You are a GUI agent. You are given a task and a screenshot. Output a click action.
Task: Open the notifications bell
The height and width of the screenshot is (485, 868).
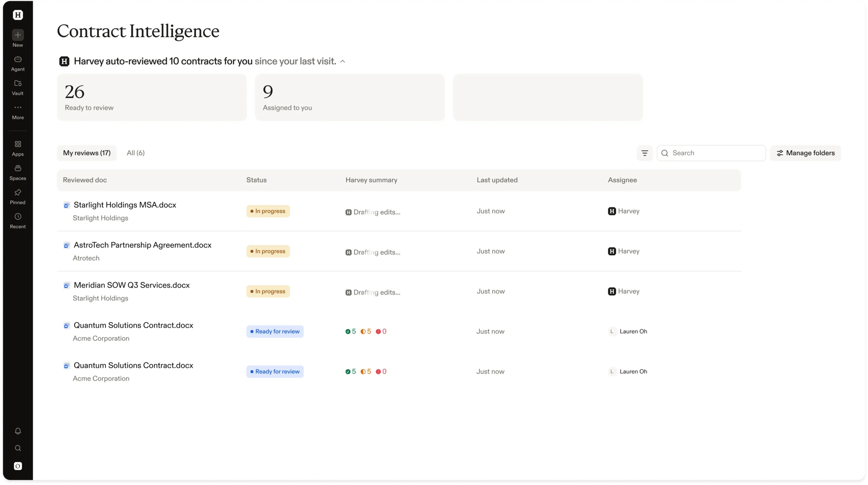18,431
